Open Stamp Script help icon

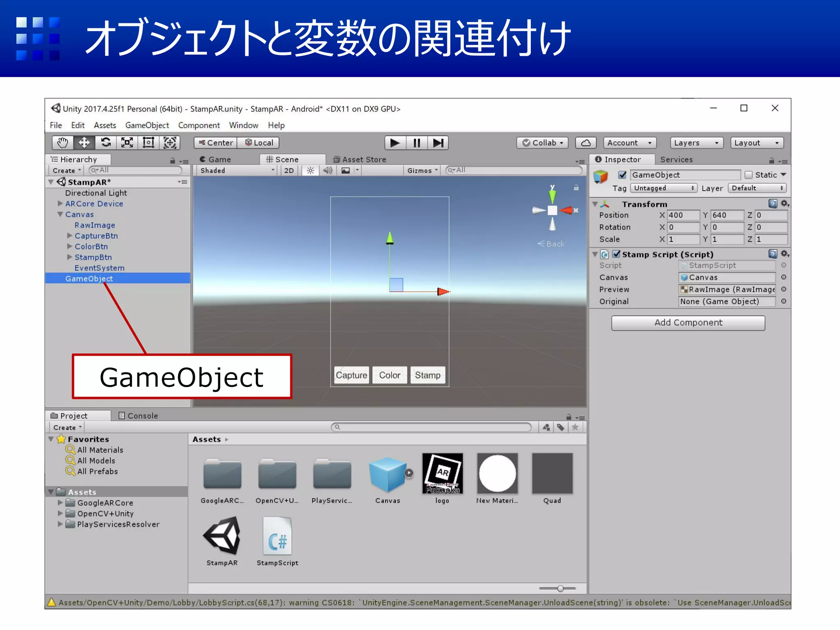click(773, 254)
